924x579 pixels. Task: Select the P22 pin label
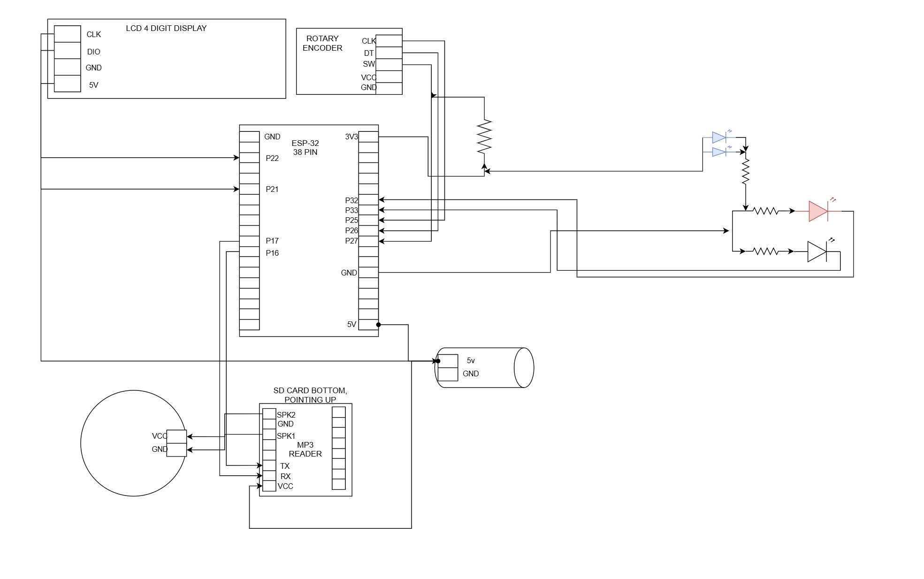[x=272, y=158]
